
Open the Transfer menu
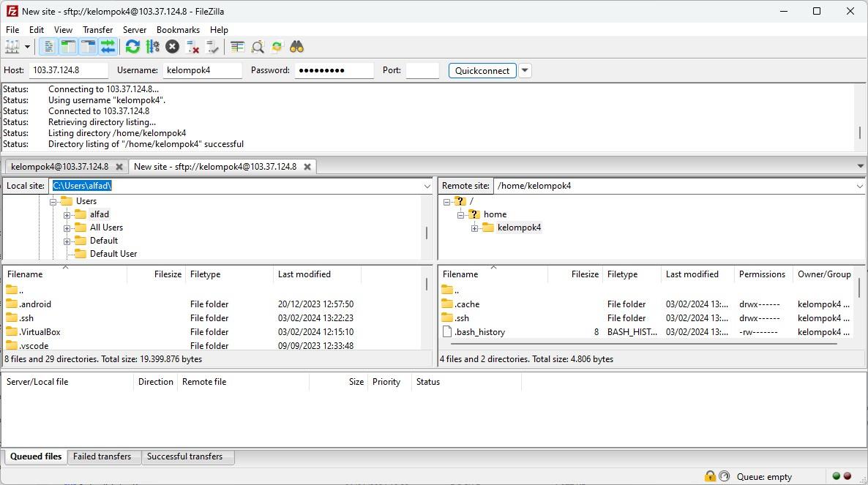point(97,30)
